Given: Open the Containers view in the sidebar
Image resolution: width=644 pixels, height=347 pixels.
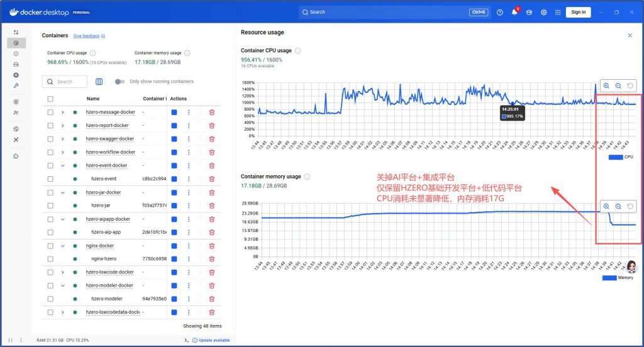Looking at the screenshot, I should (16, 43).
